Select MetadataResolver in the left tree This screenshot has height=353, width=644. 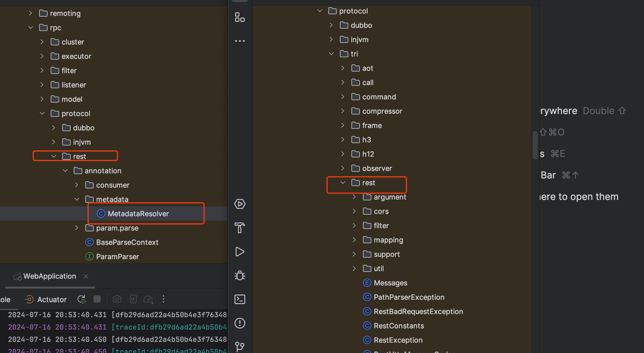[138, 213]
